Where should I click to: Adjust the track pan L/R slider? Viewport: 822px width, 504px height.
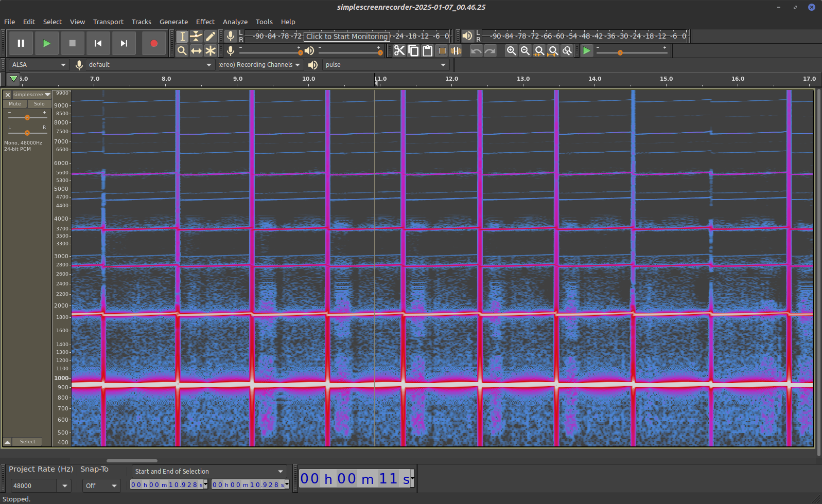pyautogui.click(x=27, y=133)
